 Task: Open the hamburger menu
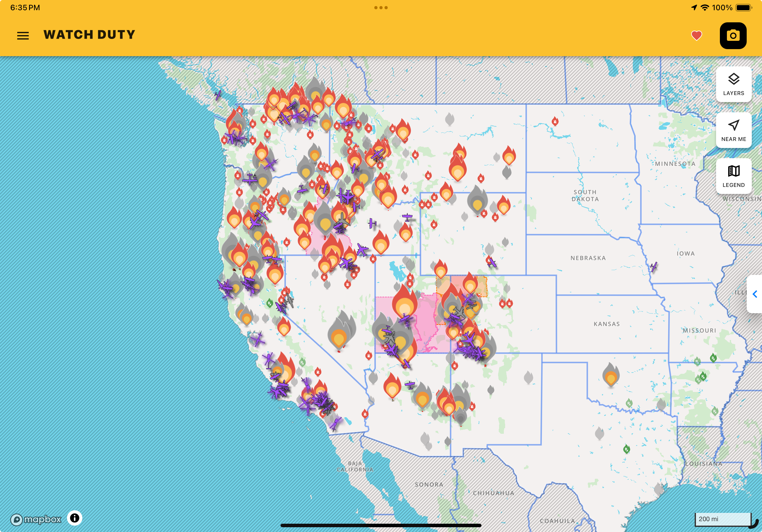coord(23,35)
